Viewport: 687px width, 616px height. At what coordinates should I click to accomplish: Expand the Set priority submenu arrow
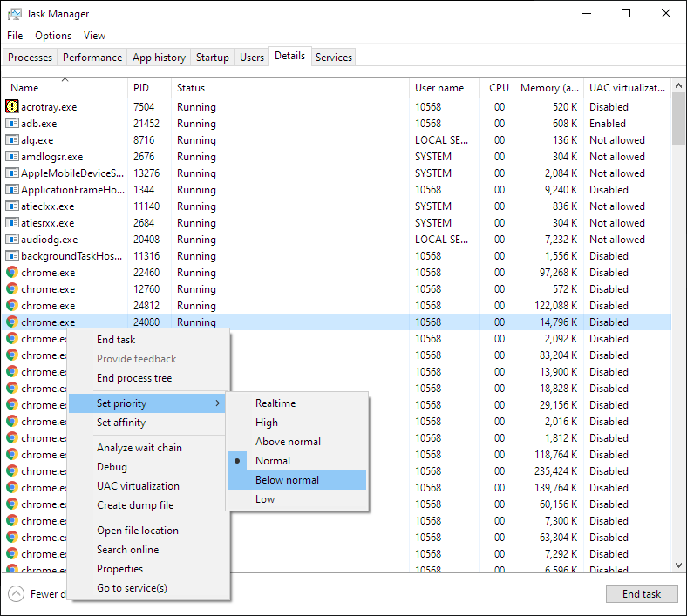218,403
